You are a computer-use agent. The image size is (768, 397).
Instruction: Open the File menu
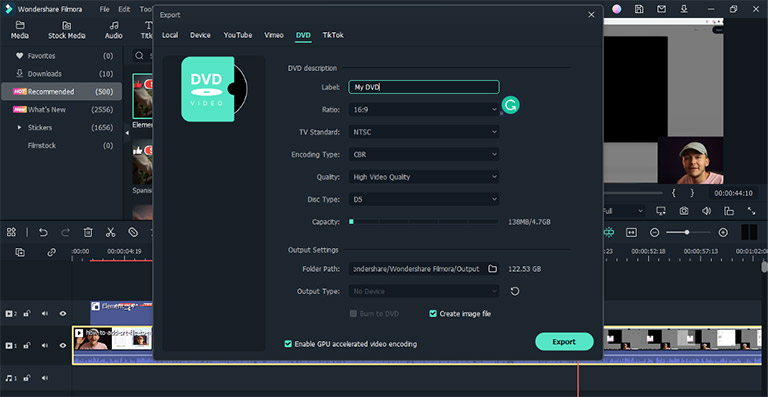tap(104, 9)
